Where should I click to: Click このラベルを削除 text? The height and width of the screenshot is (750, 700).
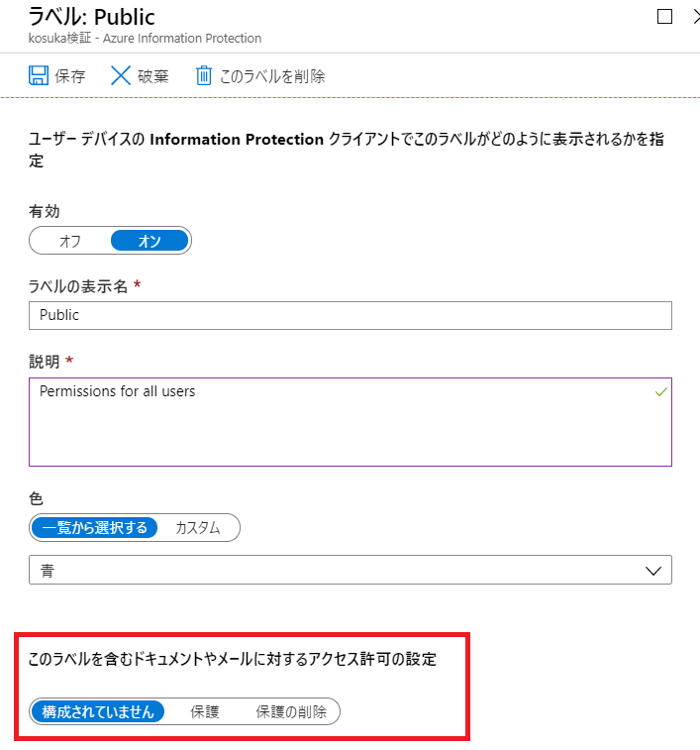[272, 76]
